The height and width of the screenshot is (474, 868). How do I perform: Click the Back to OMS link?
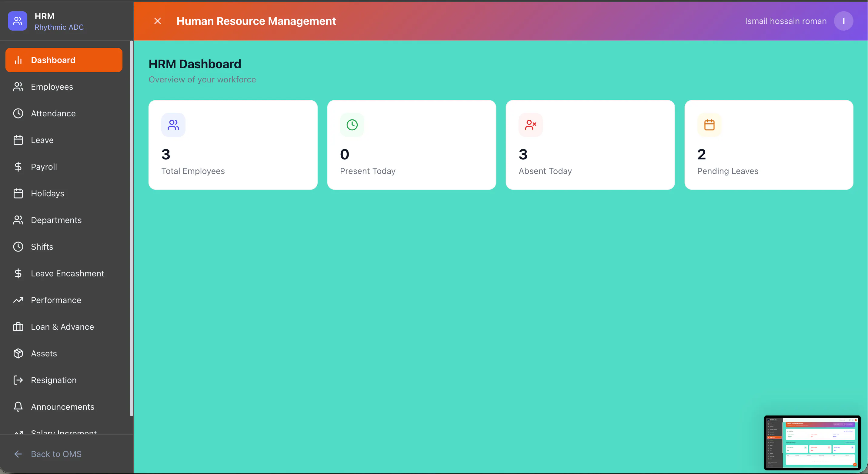(x=56, y=454)
